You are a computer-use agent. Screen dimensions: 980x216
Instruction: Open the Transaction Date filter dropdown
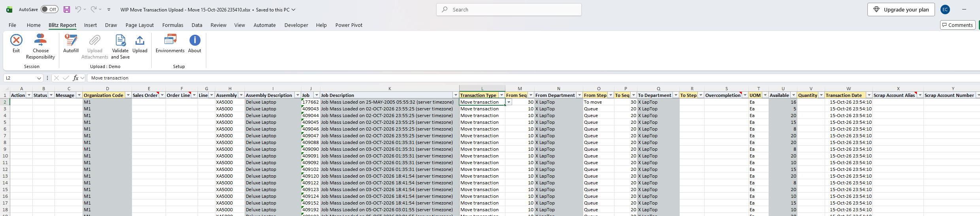click(x=869, y=95)
